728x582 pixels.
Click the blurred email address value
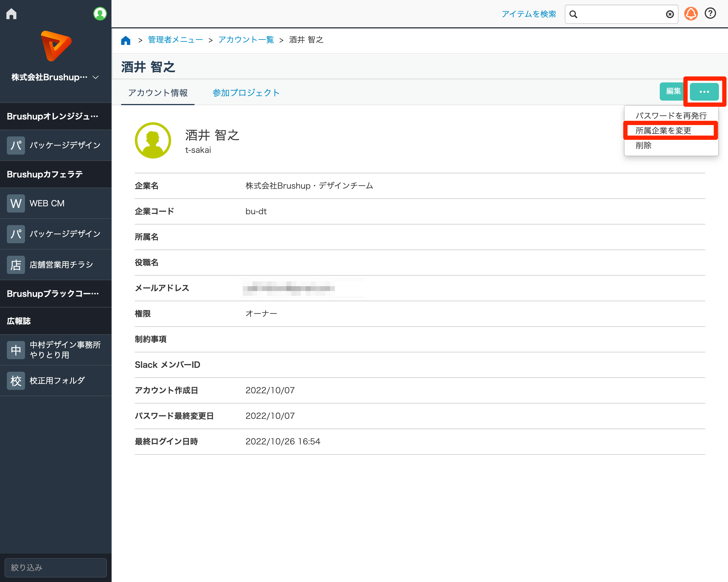(289, 288)
